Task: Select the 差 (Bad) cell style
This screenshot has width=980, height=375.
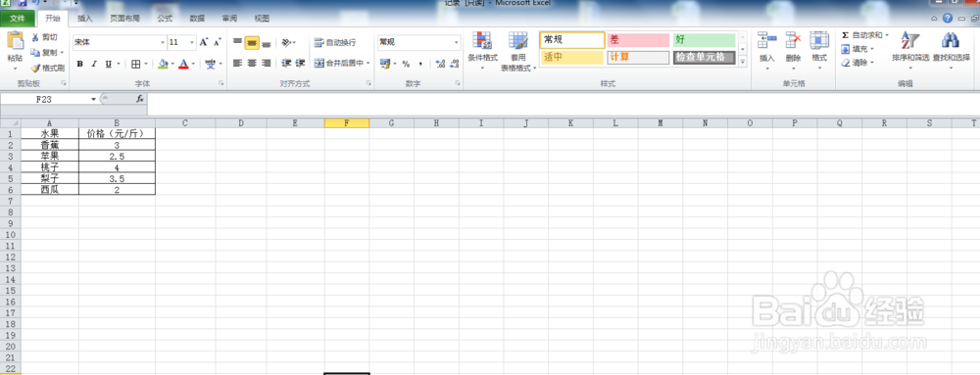Action: (x=638, y=40)
